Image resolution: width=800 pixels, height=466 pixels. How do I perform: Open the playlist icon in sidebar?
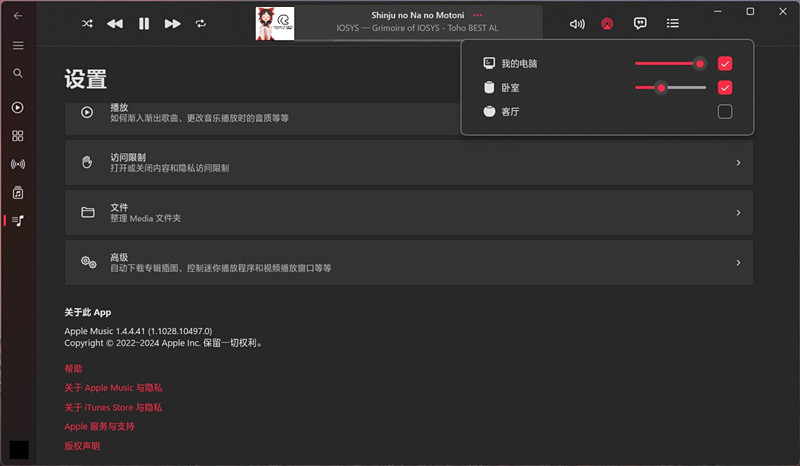(x=18, y=220)
